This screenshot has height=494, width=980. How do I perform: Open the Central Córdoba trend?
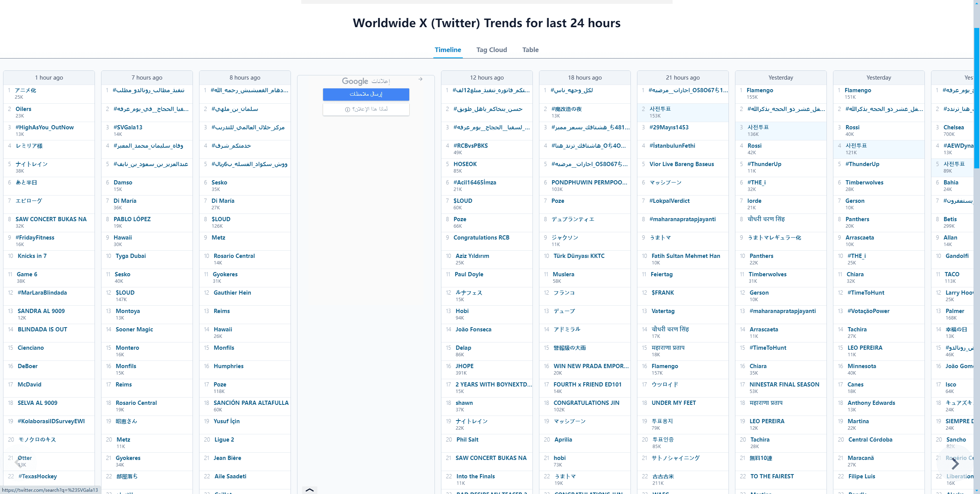[870, 440]
